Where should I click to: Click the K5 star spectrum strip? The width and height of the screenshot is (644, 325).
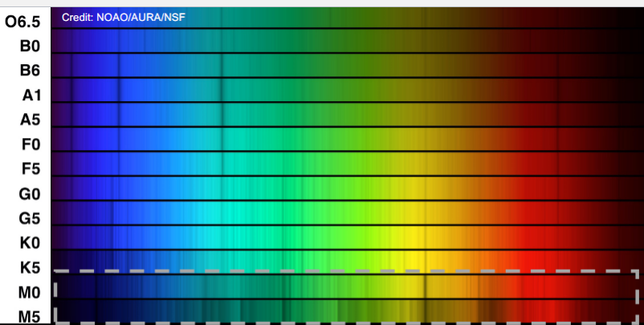pyautogui.click(x=348, y=262)
